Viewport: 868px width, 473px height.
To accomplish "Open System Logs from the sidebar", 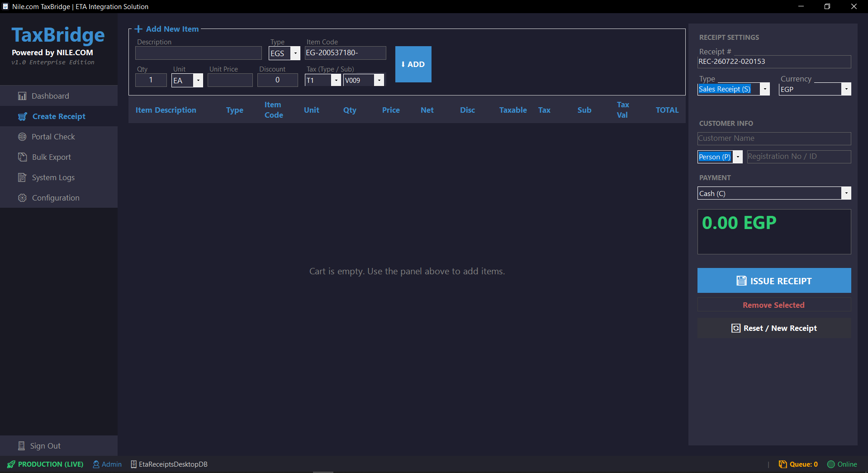I will coord(59,177).
